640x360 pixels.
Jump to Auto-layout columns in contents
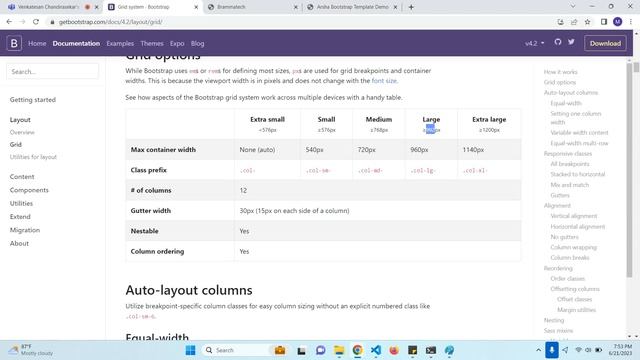click(x=571, y=93)
